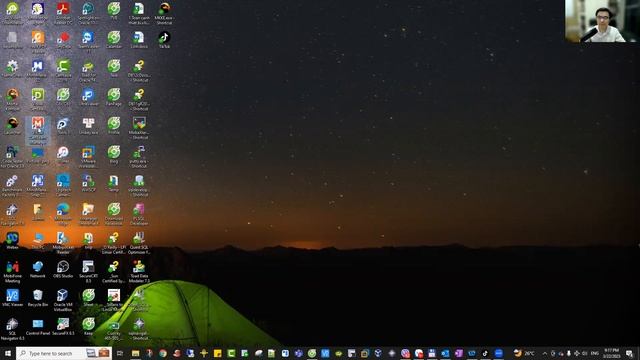Open the Acrobat Reader DC shortcut
Viewport: 640px width, 360px height.
click(63, 12)
